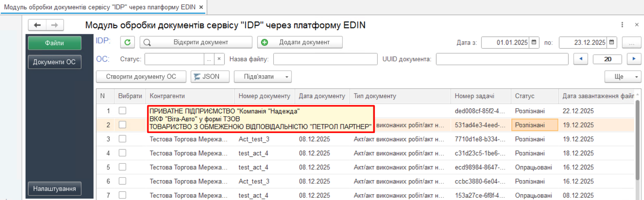
Task: Open Статус selection list with ellipsis button
Action: pos(209,59)
